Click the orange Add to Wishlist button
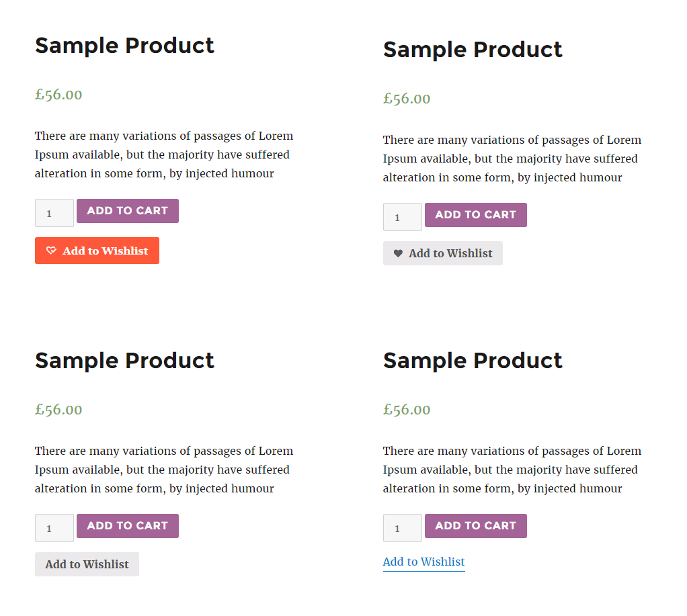The width and height of the screenshot is (687, 616). pyautogui.click(x=97, y=251)
